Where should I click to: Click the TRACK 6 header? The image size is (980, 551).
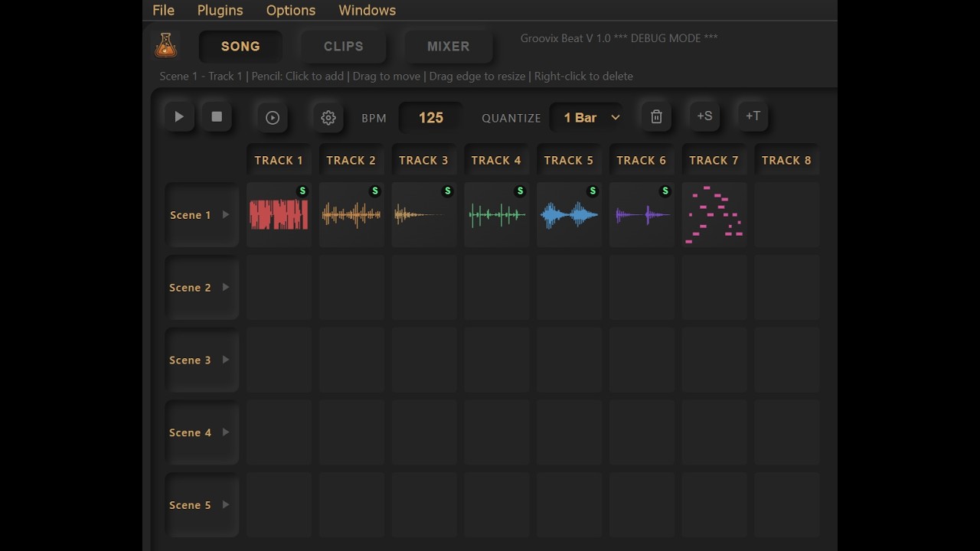point(642,160)
